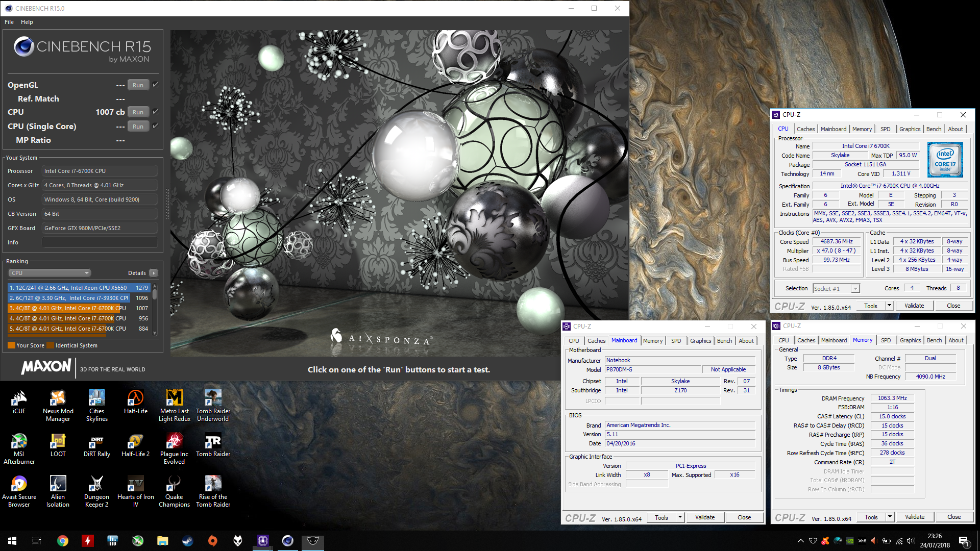This screenshot has width=980, height=551.
Task: Toggle the OpenGL test checkmark
Action: click(x=155, y=85)
